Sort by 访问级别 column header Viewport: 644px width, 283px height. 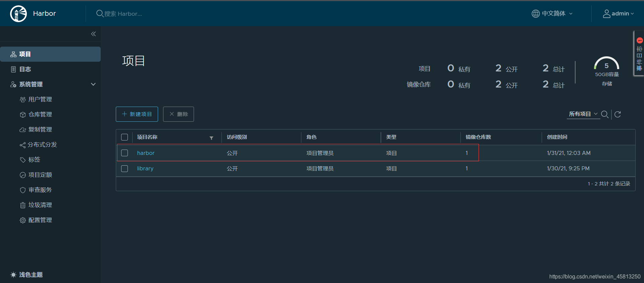(x=237, y=137)
